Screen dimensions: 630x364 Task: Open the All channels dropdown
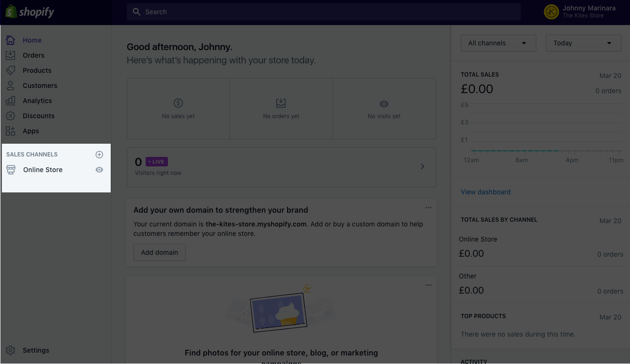click(x=498, y=43)
